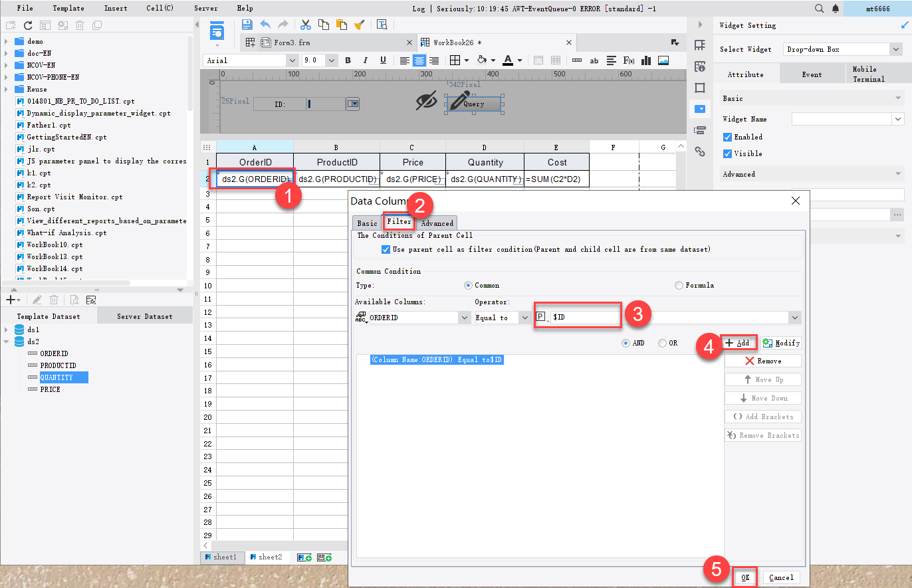Undo the last action
The height and width of the screenshot is (588, 912).
(x=265, y=24)
